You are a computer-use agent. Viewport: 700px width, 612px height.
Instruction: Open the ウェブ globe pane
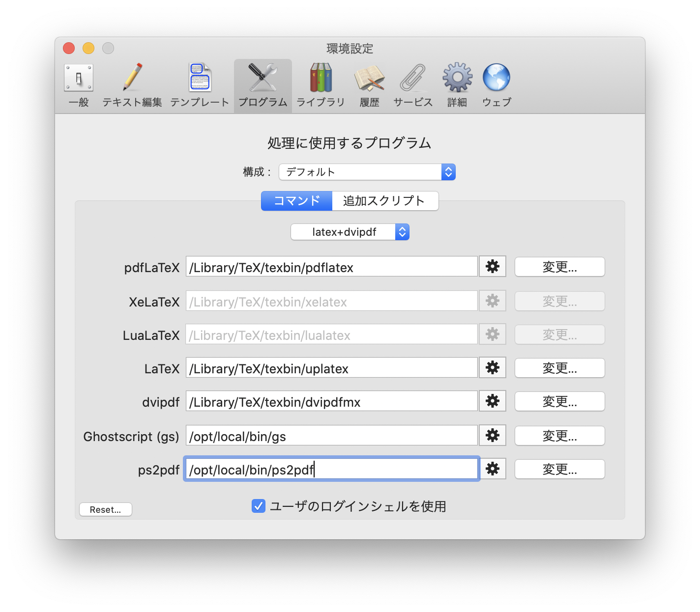pos(496,85)
